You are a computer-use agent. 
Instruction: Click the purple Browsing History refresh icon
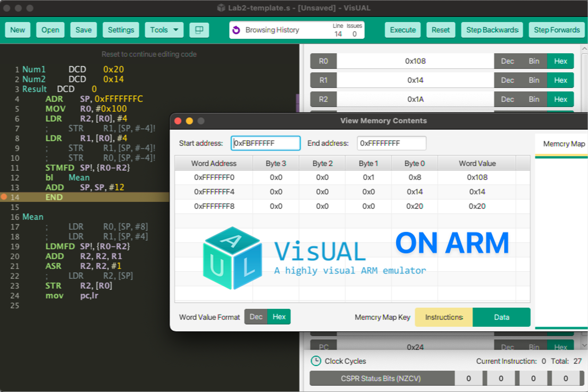pyautogui.click(x=236, y=30)
